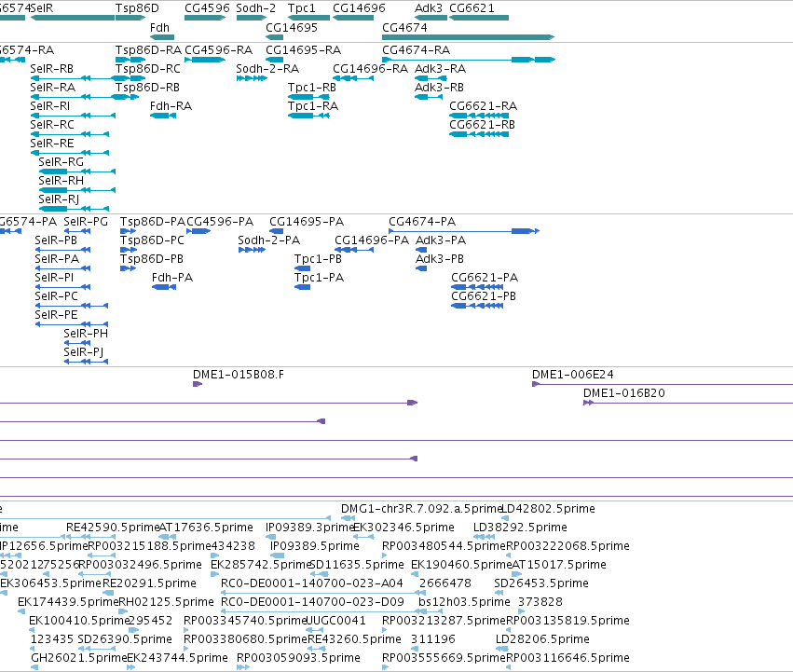Viewport: 793px width, 672px height.
Task: Select transcript Adk3-RA
Action: (431, 78)
